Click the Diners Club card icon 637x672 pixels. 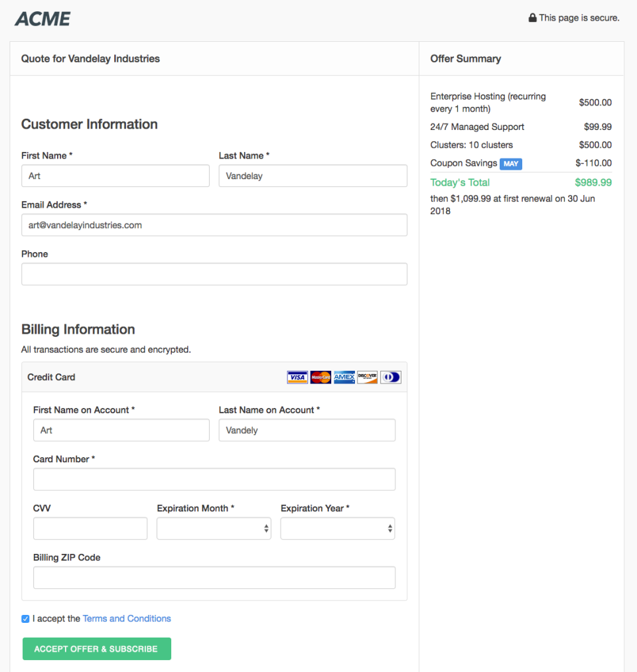(391, 377)
